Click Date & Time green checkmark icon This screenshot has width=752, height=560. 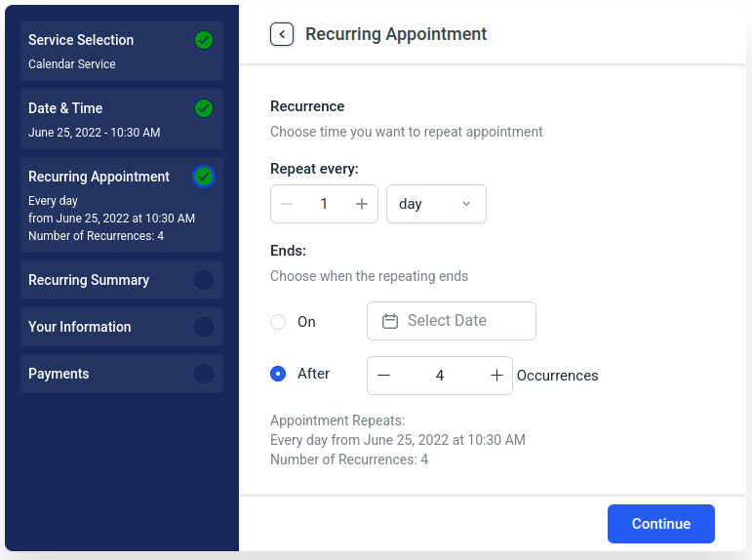point(204,108)
